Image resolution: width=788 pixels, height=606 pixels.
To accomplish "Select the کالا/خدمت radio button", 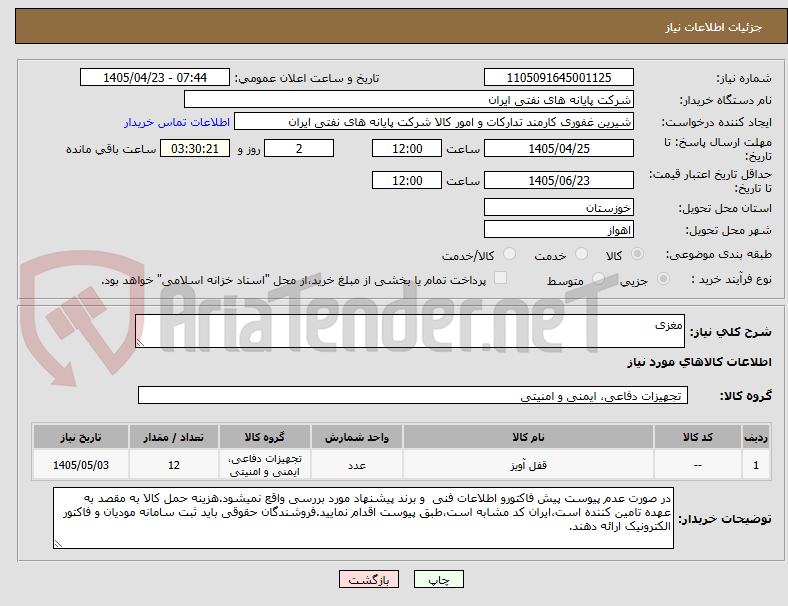I will (x=510, y=254).
